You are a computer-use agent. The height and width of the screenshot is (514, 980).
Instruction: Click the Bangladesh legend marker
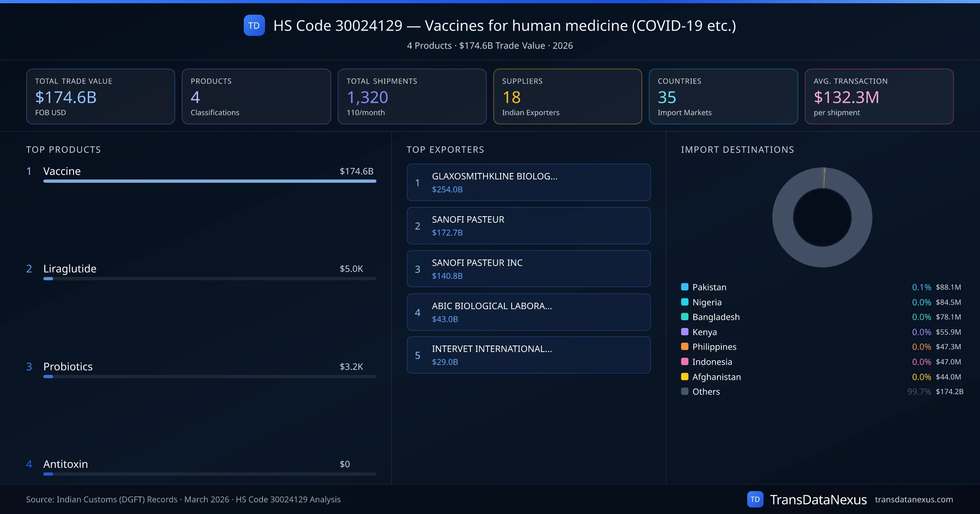click(x=684, y=317)
